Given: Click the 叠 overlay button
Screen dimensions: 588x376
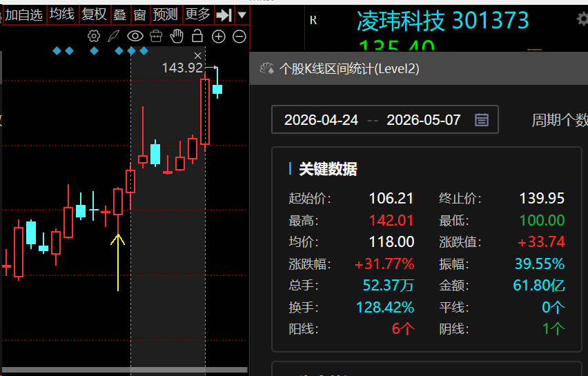Looking at the screenshot, I should click(120, 15).
